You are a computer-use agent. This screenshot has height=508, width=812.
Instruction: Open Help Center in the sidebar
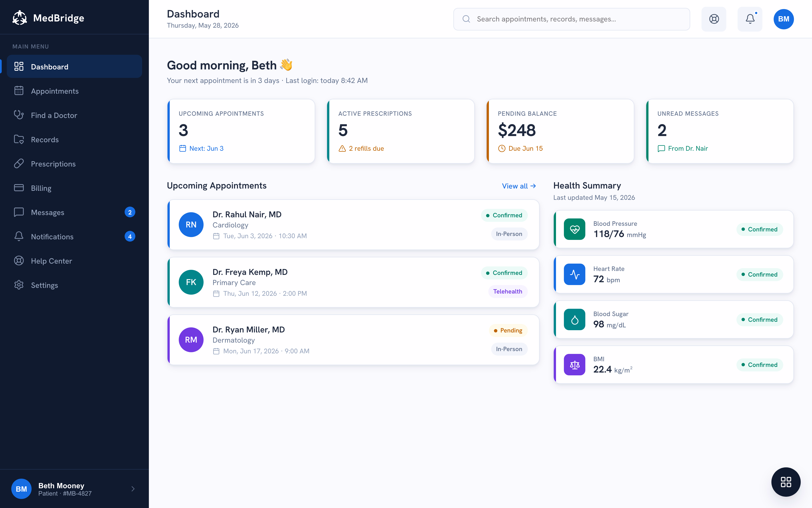coord(74,261)
